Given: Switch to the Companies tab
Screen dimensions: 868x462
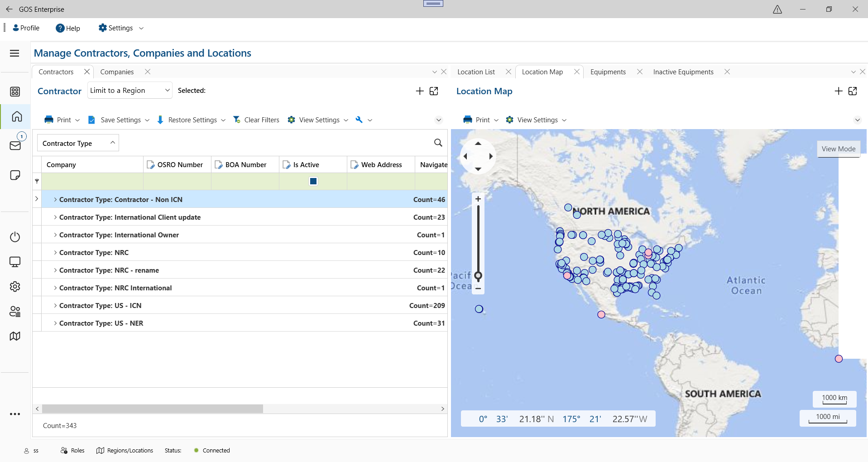Looking at the screenshot, I should point(117,72).
